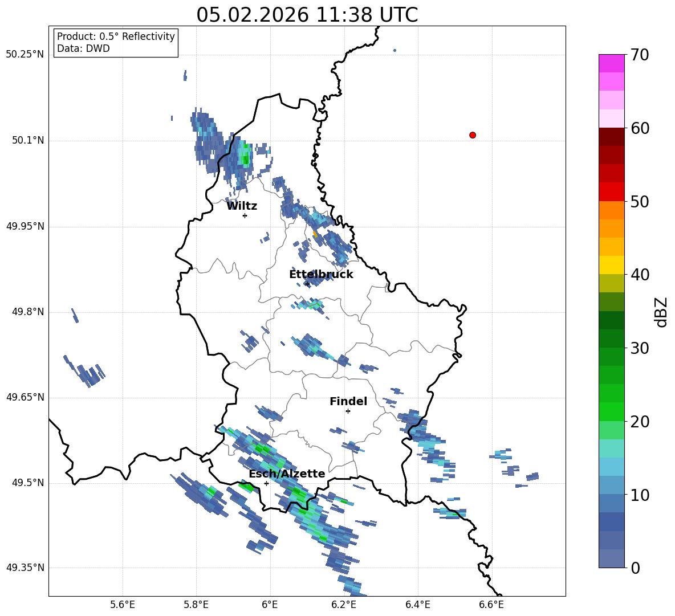Image resolution: width=675 pixels, height=616 pixels.
Task: Click the dBZ colorbar axis label
Action: pos(662,312)
